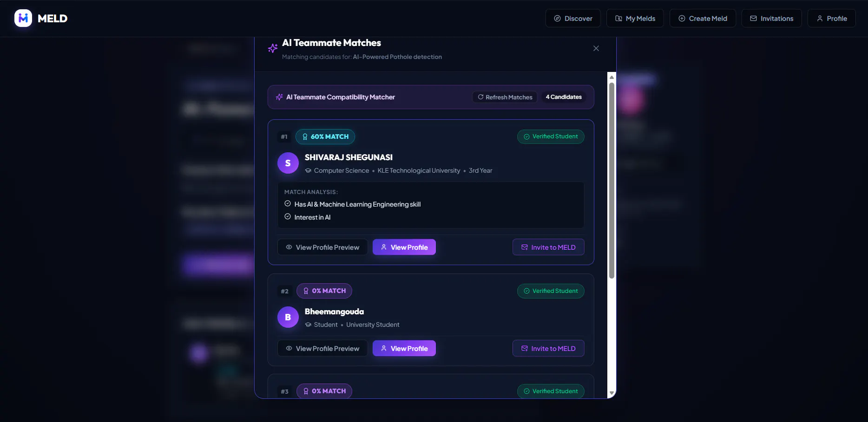Click 'University Student' on Bheemangouda's card

point(373,325)
